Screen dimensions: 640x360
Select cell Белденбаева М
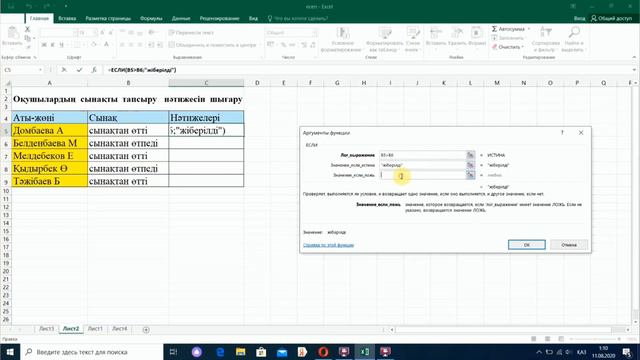tap(49, 143)
